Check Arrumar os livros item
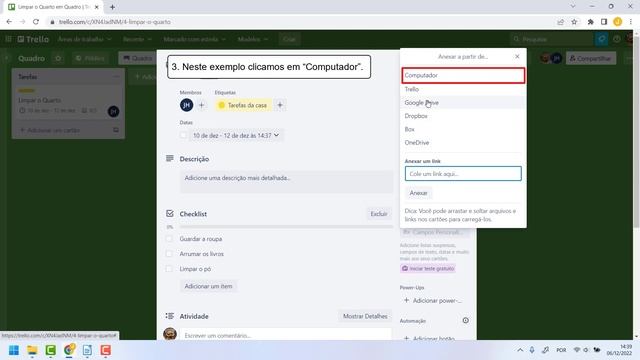The image size is (640, 360). pyautogui.click(x=169, y=254)
